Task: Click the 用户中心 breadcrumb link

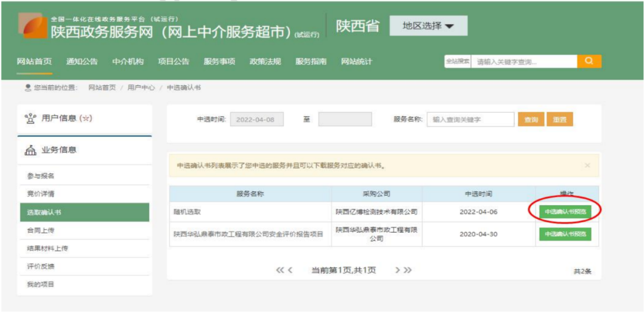Action: [141, 88]
